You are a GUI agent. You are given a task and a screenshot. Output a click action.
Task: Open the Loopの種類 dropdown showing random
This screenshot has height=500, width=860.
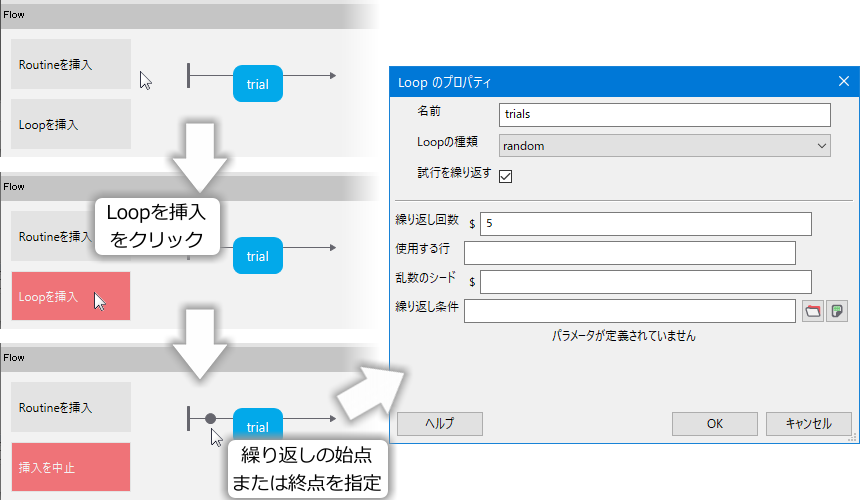665,146
